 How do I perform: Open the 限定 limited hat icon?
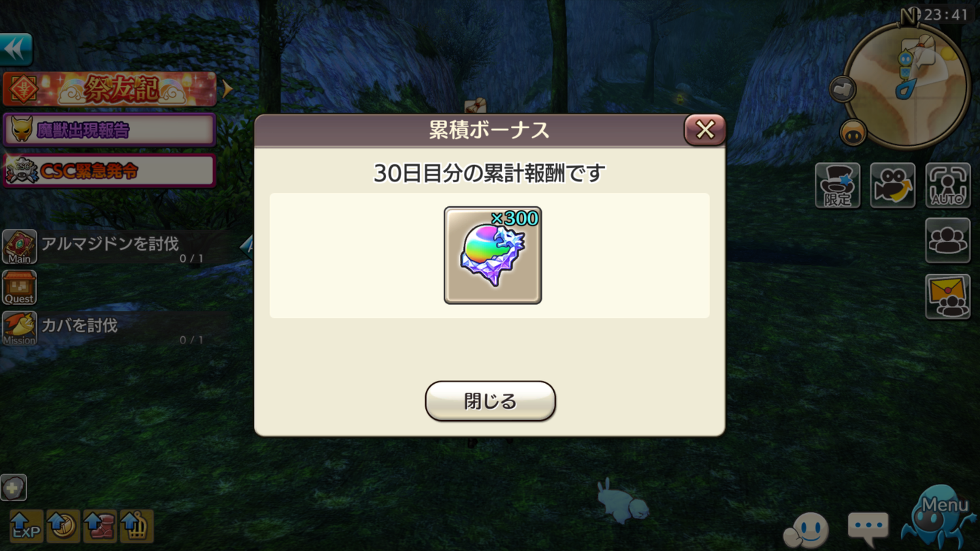point(838,185)
